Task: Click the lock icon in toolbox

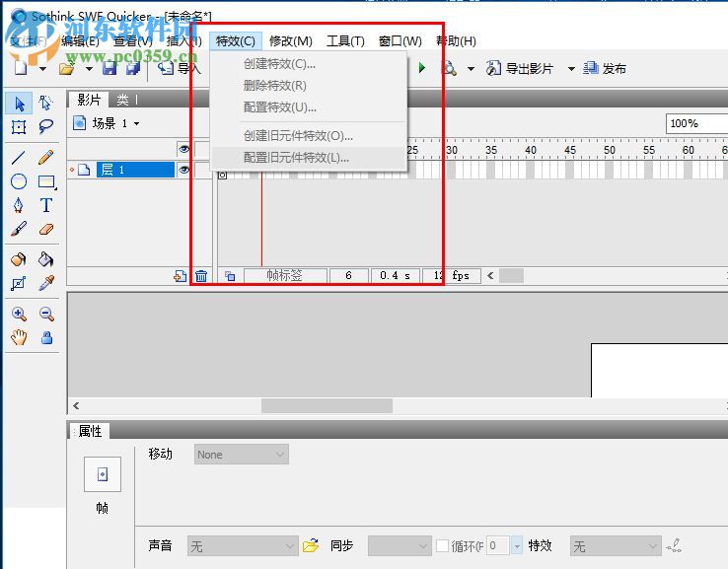Action: [x=46, y=337]
